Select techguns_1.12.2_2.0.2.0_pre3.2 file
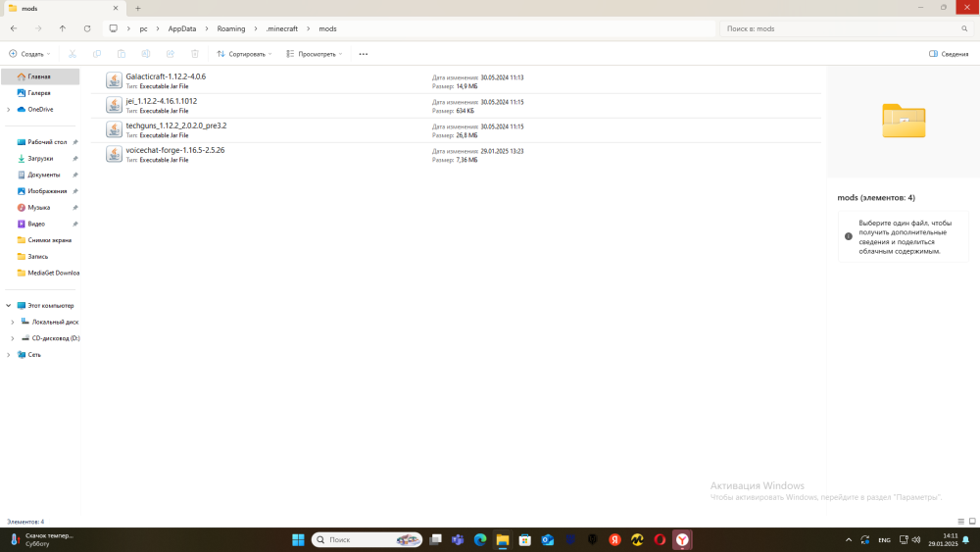This screenshot has height=552, width=980. coord(457,130)
